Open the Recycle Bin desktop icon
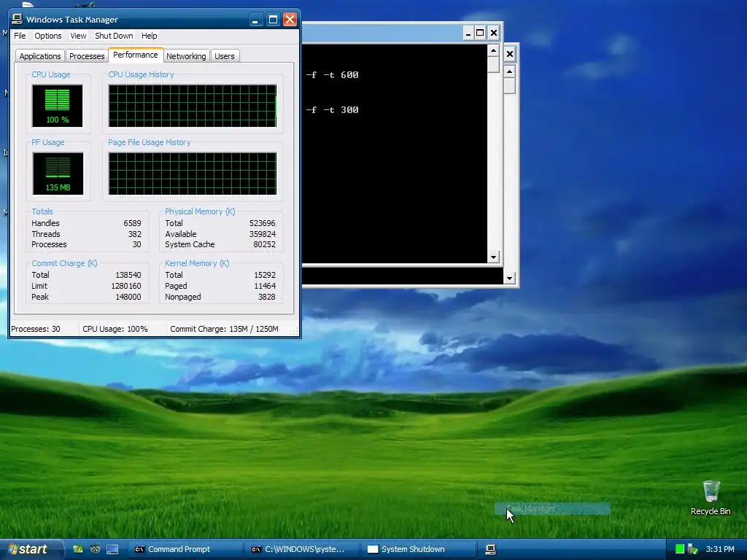Image resolution: width=747 pixels, height=560 pixels. pos(711,497)
